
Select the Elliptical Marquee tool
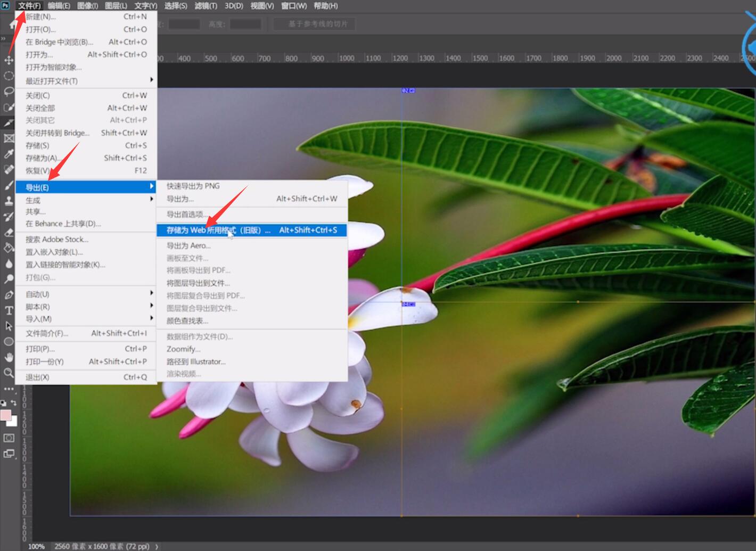pos(9,76)
